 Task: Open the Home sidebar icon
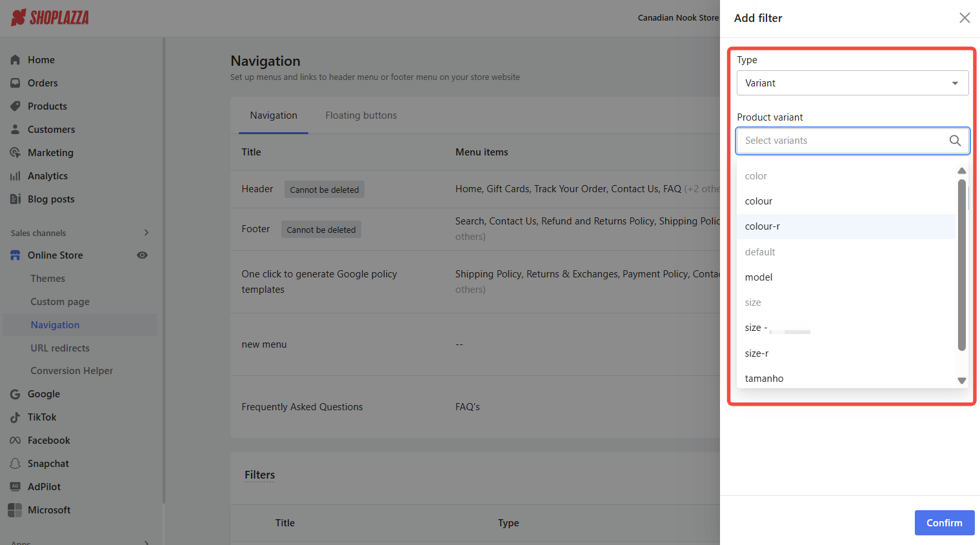(x=15, y=59)
